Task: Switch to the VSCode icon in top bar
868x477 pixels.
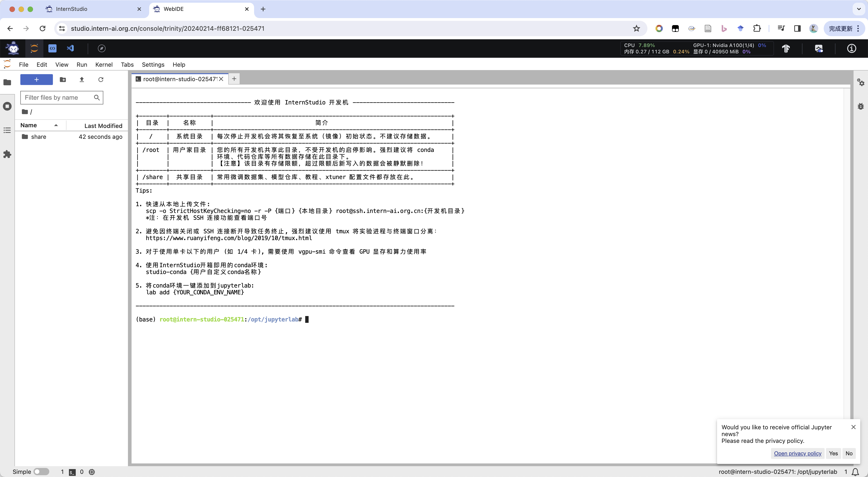Action: (x=71, y=48)
